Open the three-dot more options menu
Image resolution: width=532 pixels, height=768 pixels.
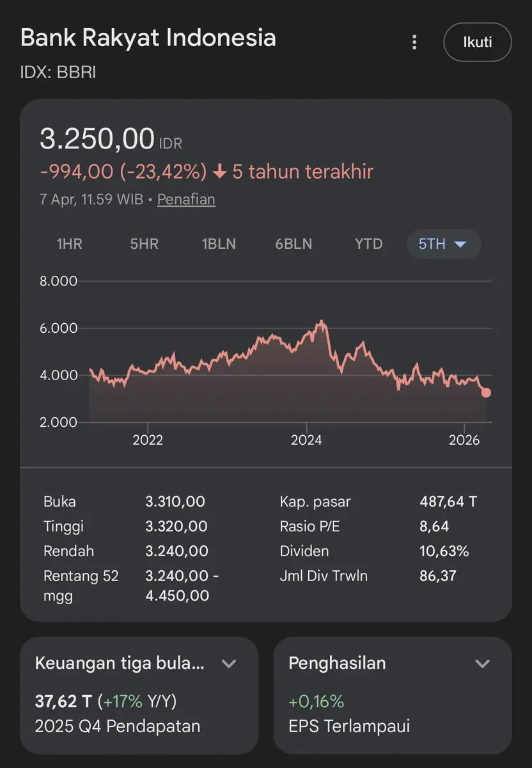pyautogui.click(x=414, y=42)
